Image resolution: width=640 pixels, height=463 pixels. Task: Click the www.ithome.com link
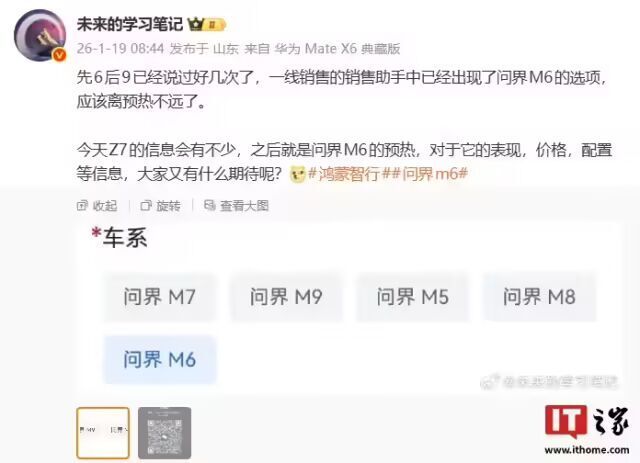coord(587,450)
